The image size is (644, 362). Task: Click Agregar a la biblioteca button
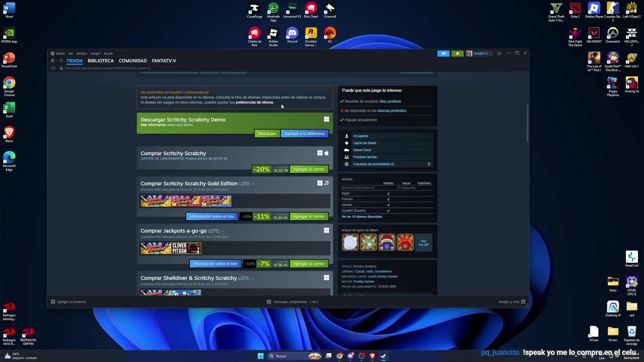(304, 133)
